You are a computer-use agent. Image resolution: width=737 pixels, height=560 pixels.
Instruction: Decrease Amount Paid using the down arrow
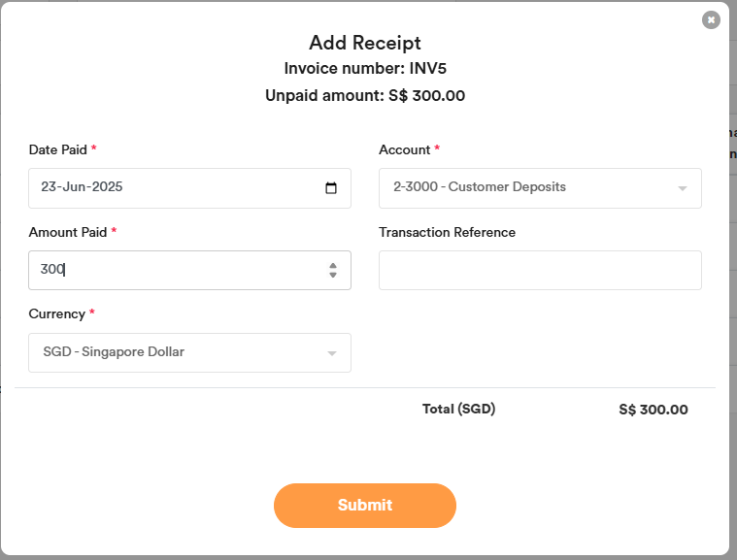(333, 276)
